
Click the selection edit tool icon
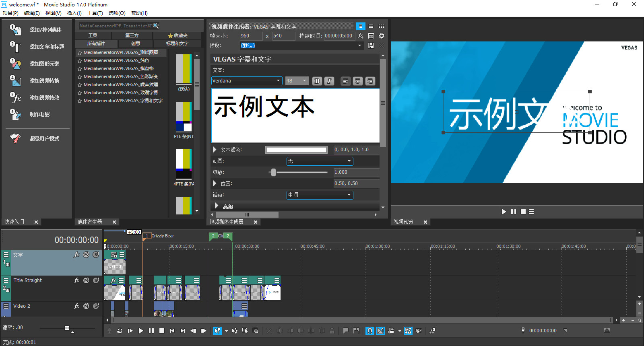(x=245, y=331)
